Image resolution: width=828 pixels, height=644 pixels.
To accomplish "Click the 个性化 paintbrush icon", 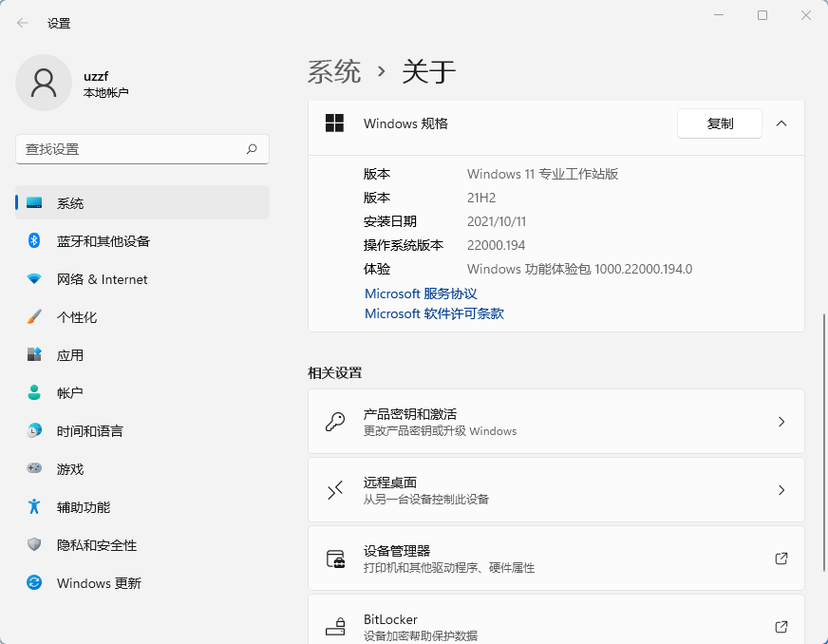I will (34, 317).
